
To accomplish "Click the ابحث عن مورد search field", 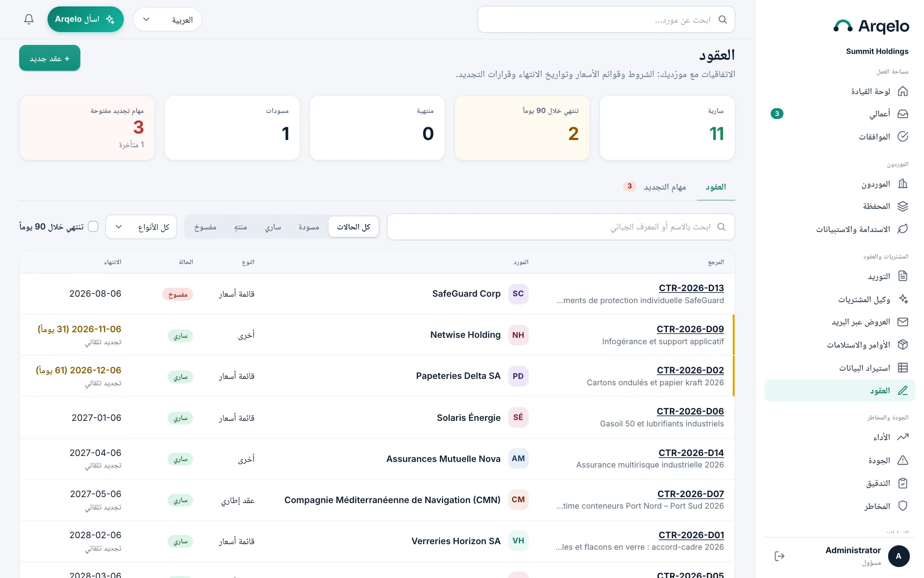I will pos(606,19).
